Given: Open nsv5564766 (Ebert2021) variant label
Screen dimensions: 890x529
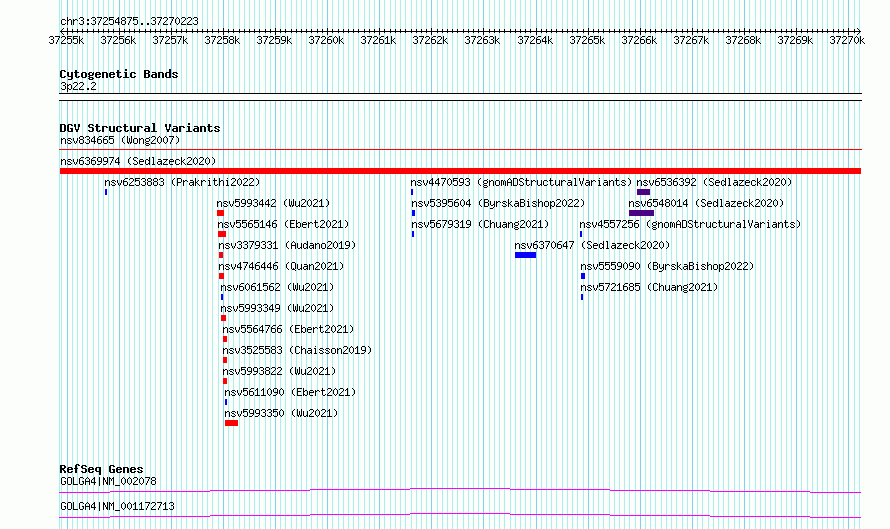Looking at the screenshot, I should pyautogui.click(x=288, y=329).
